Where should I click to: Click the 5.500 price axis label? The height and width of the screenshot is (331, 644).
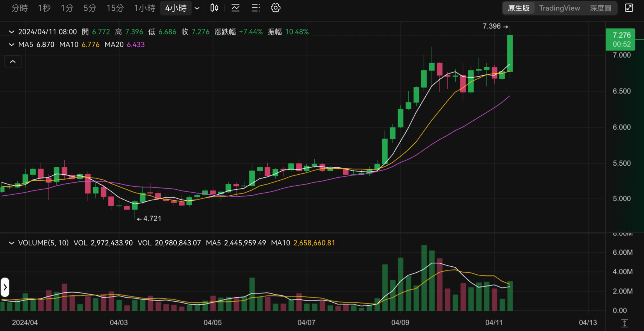point(622,163)
